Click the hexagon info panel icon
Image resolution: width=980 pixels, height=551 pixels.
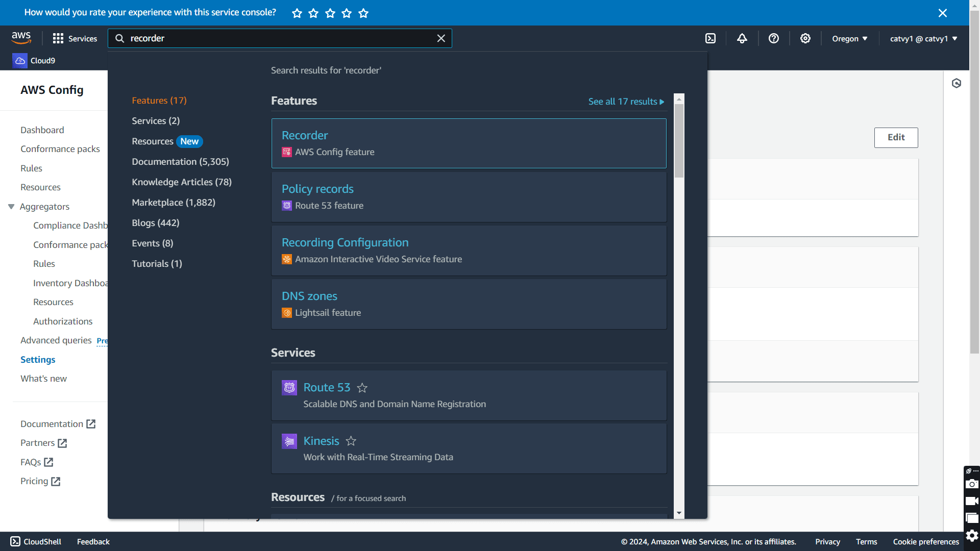[957, 83]
